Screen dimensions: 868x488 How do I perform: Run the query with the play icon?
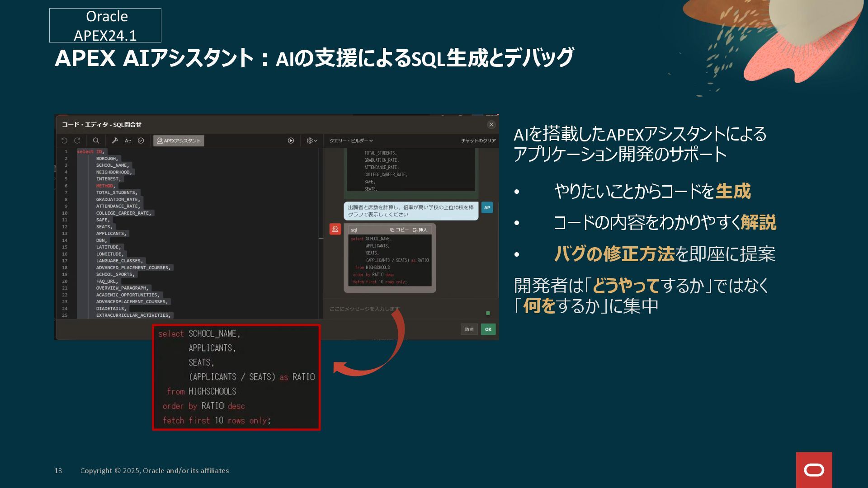(x=291, y=141)
